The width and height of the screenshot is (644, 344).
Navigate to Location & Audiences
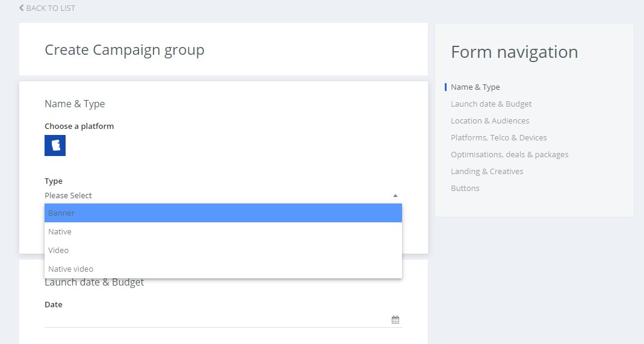[x=490, y=121]
